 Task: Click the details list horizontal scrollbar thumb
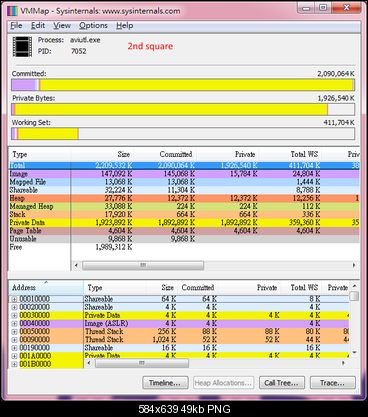coord(142,363)
